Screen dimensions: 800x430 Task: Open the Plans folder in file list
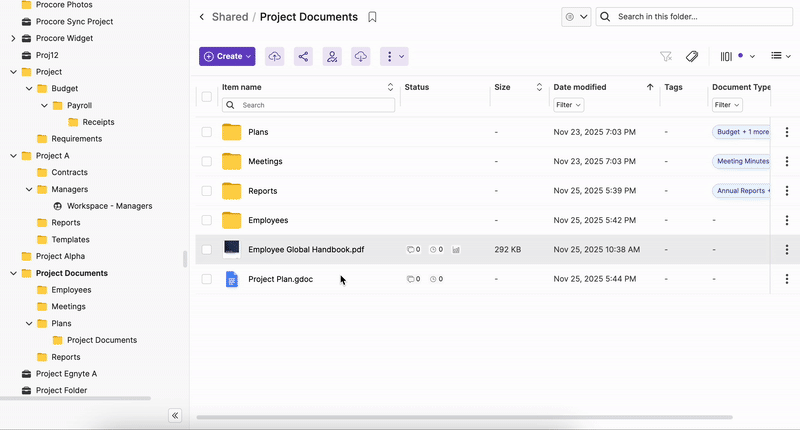coord(258,132)
